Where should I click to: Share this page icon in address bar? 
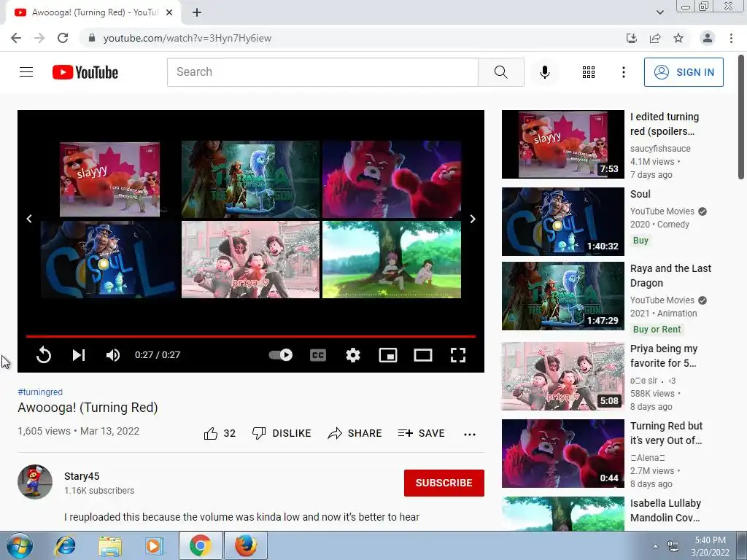(x=655, y=38)
